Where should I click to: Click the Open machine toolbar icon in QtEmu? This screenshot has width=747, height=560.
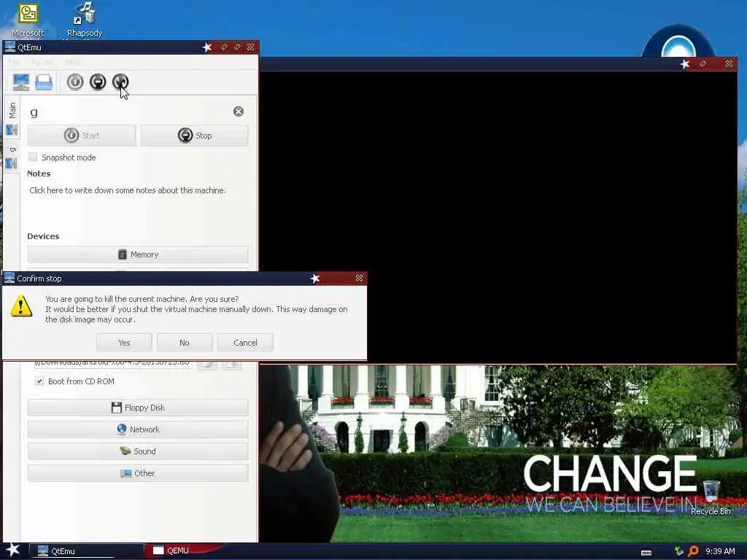(x=44, y=82)
